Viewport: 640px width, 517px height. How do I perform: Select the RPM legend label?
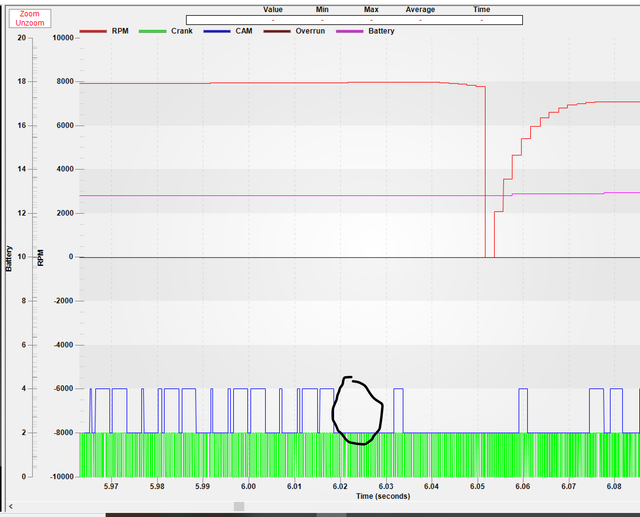coord(120,31)
